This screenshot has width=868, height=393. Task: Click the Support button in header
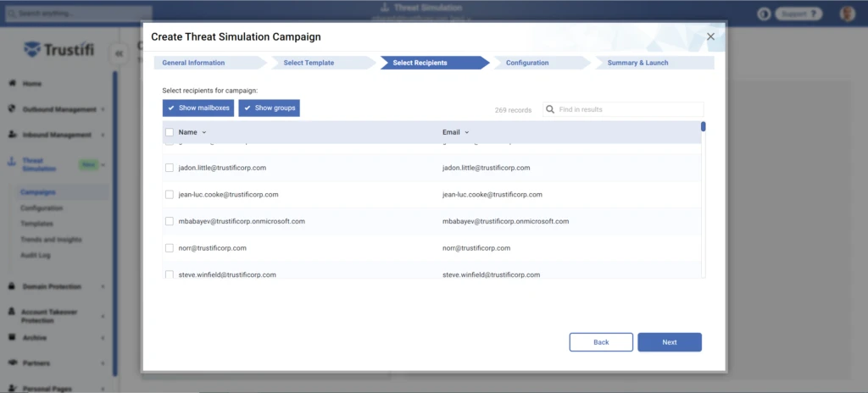pos(798,14)
